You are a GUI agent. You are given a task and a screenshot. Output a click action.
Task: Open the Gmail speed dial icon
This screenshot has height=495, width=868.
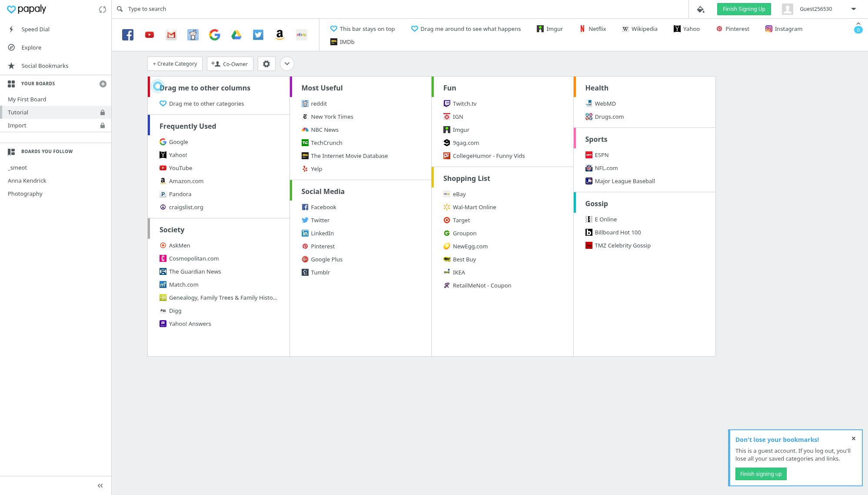click(171, 35)
